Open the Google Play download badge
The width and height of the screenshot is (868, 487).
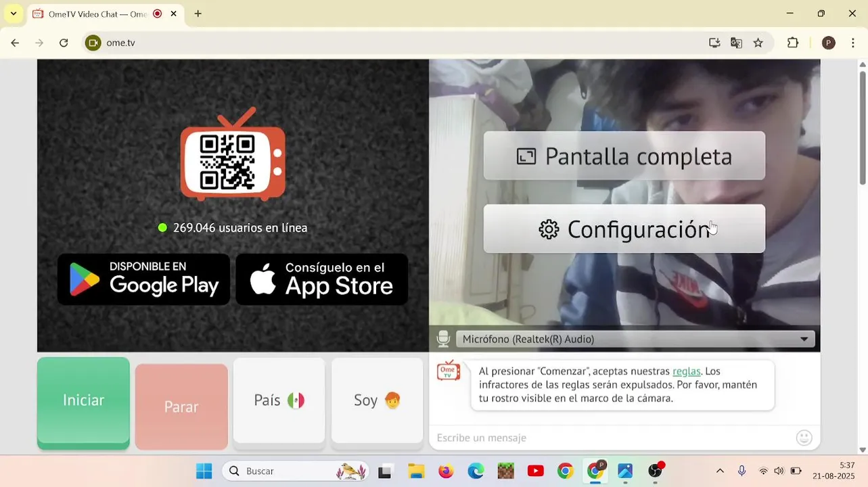143,279
